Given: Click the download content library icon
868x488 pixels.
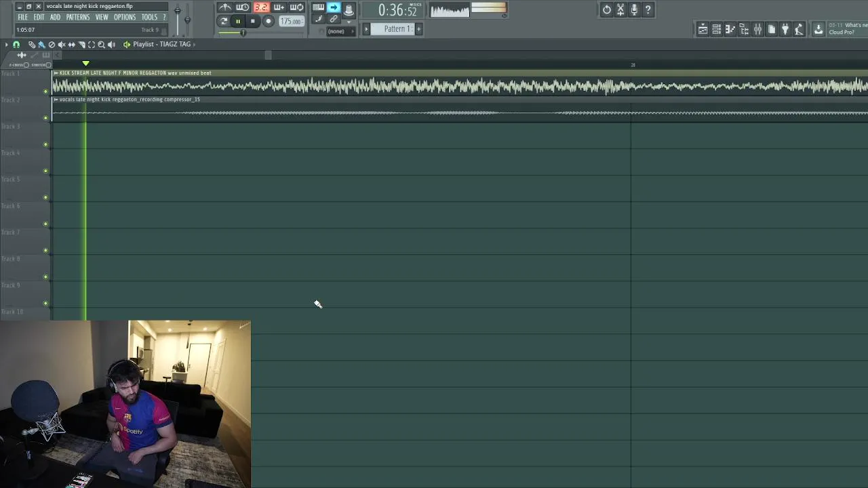Looking at the screenshot, I should point(818,29).
